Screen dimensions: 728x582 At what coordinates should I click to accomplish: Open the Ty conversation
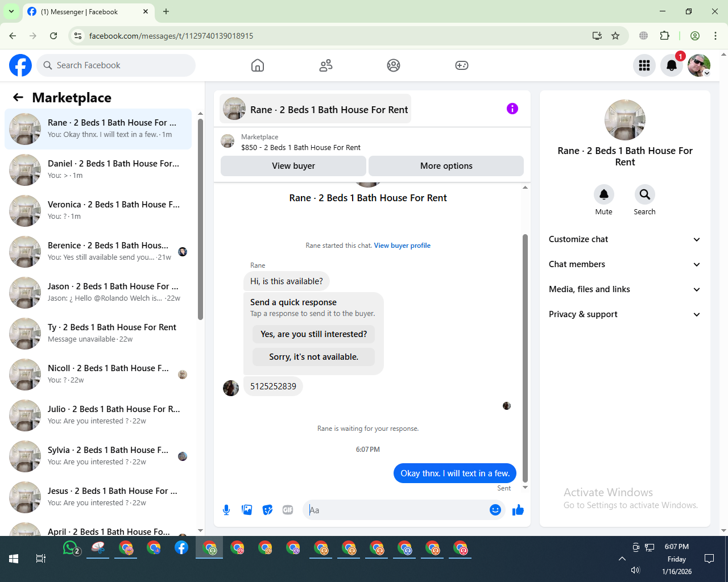[x=98, y=333]
